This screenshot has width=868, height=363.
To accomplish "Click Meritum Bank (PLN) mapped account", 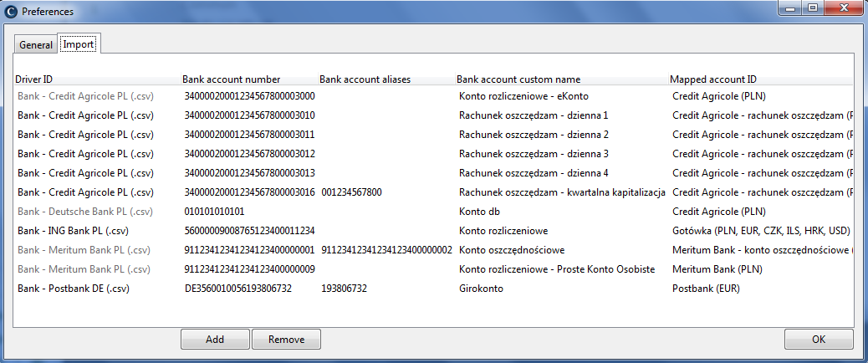I will point(717,269).
